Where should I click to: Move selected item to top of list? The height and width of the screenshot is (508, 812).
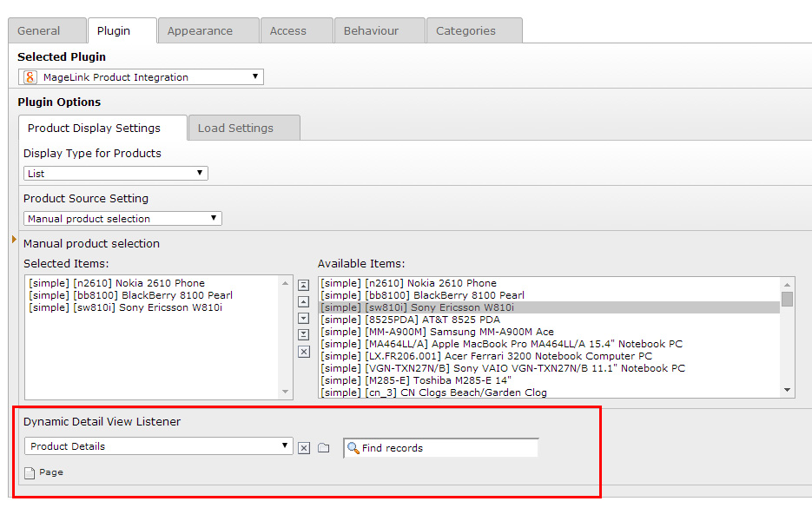303,285
